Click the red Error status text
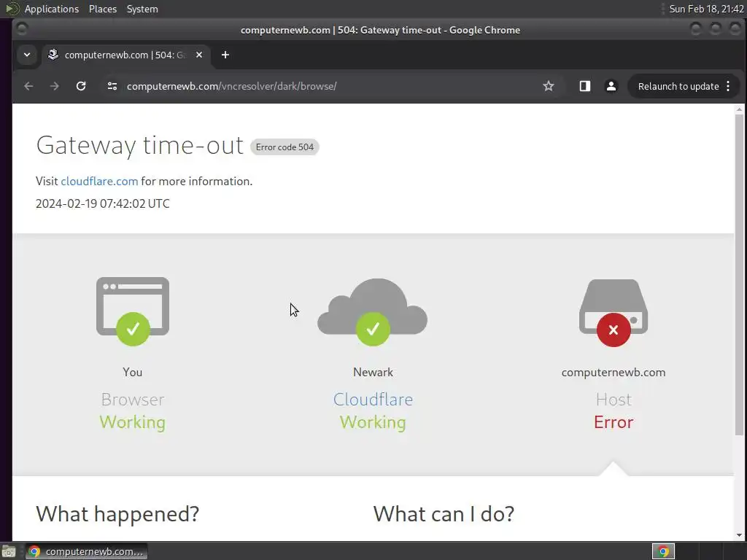The height and width of the screenshot is (560, 747). click(614, 422)
